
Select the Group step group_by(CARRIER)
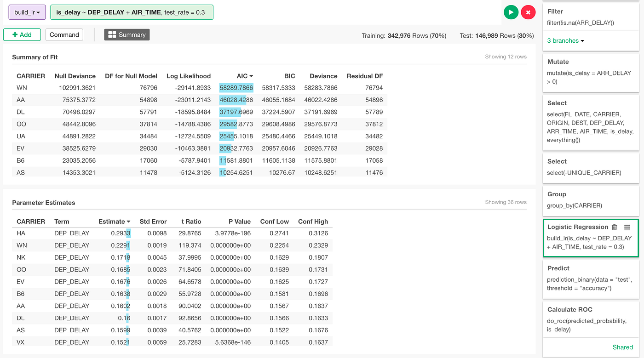click(591, 200)
